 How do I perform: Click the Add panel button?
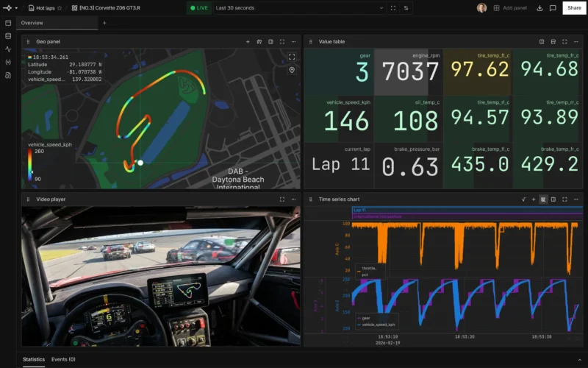point(510,8)
